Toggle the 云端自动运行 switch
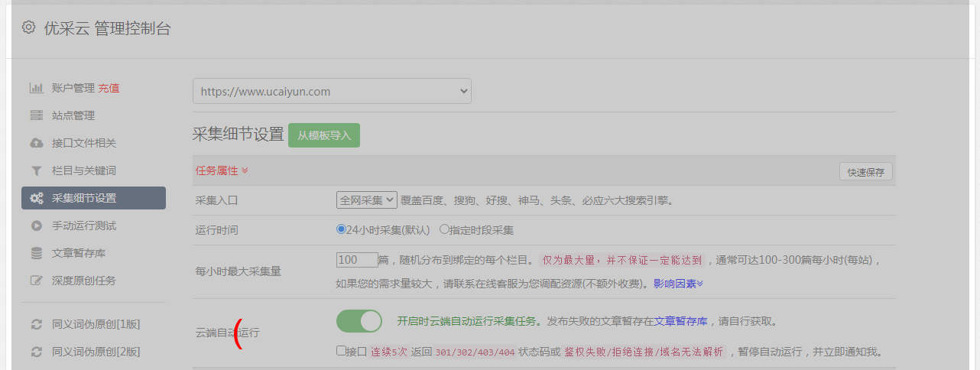Image resolution: width=980 pixels, height=370 pixels. 359,321
